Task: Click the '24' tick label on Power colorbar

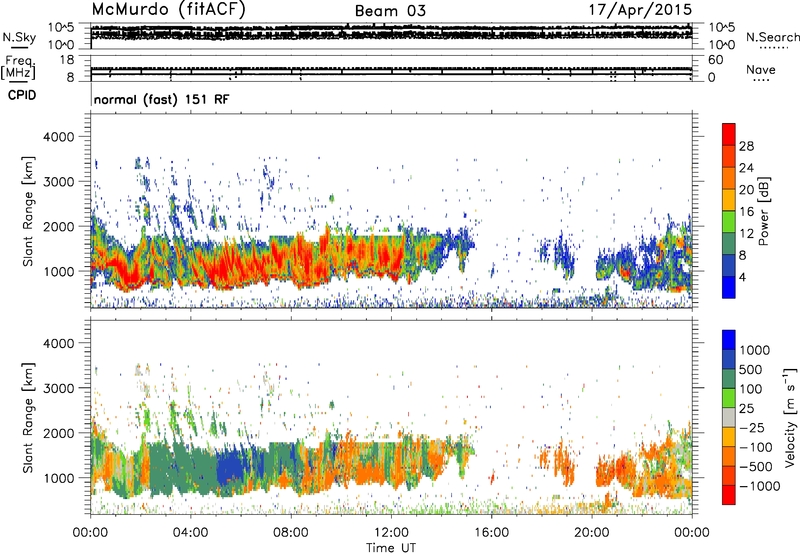Action: pos(746,168)
